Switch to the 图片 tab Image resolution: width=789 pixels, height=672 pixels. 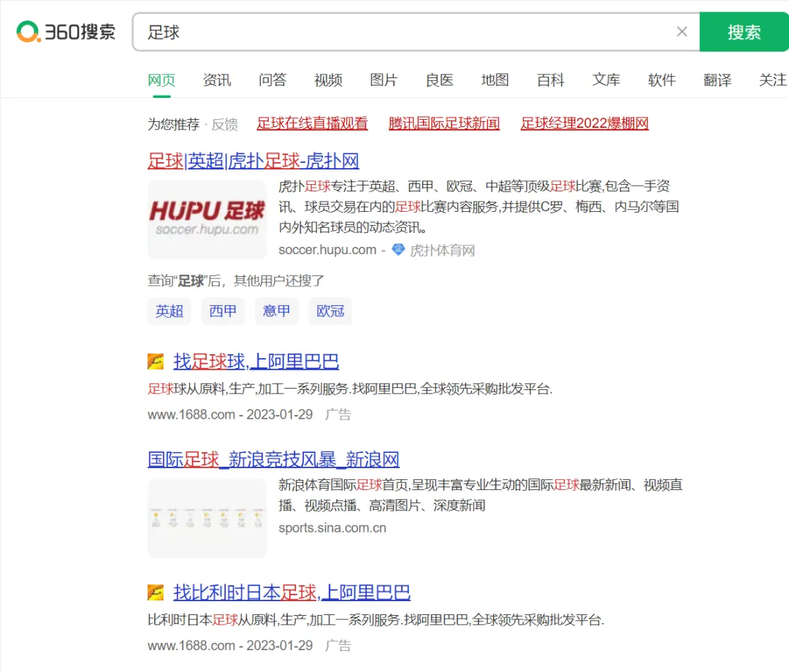384,80
